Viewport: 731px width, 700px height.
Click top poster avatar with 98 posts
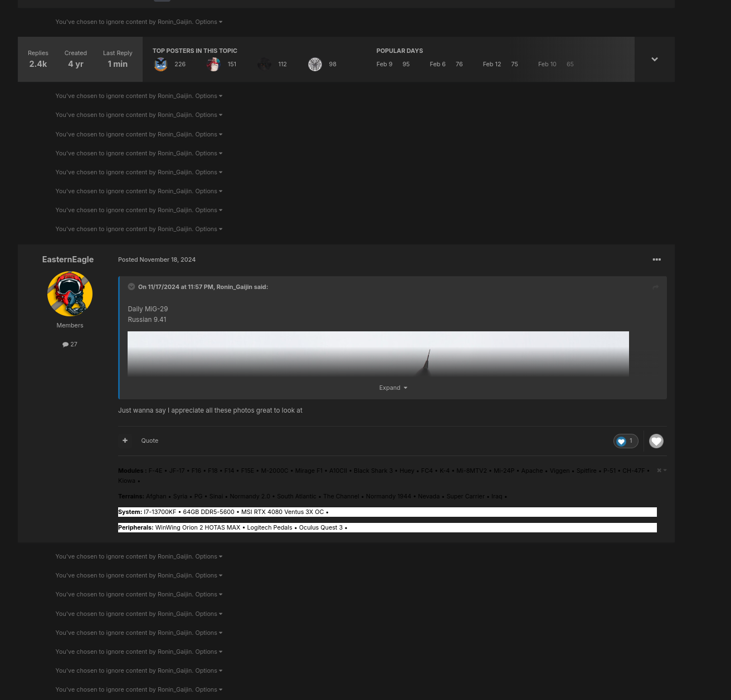(315, 65)
